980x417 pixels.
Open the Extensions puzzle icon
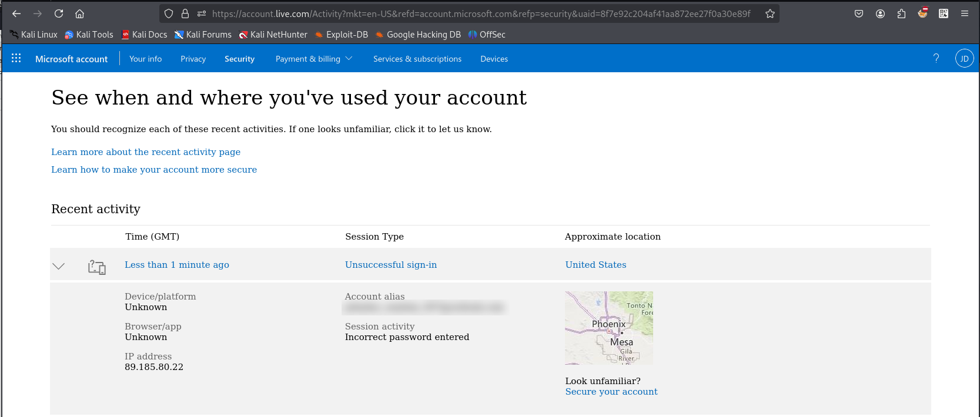tap(901, 14)
